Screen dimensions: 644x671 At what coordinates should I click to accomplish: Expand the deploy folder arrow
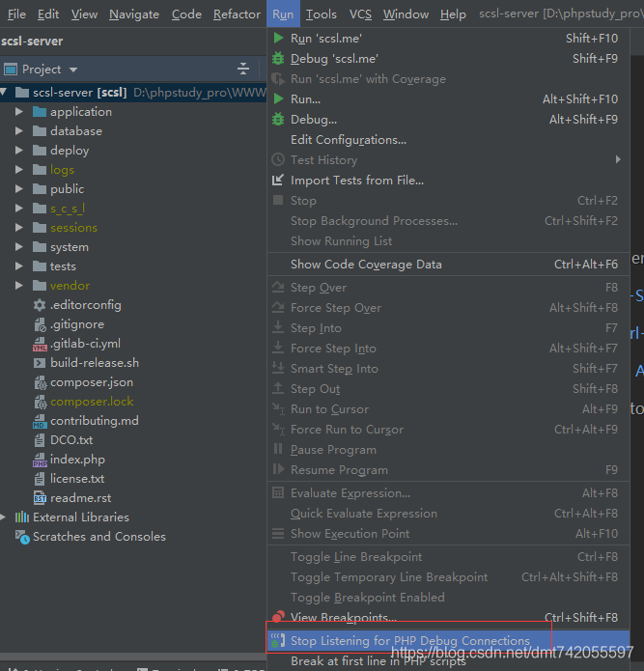[x=19, y=151]
